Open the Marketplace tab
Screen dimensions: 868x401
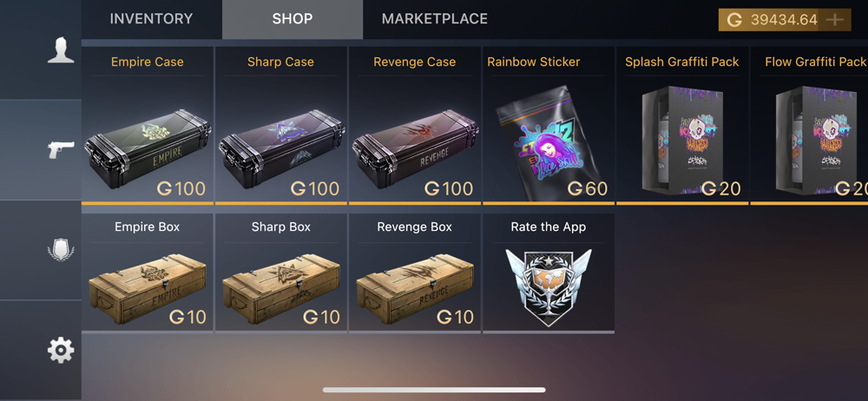[x=435, y=19]
